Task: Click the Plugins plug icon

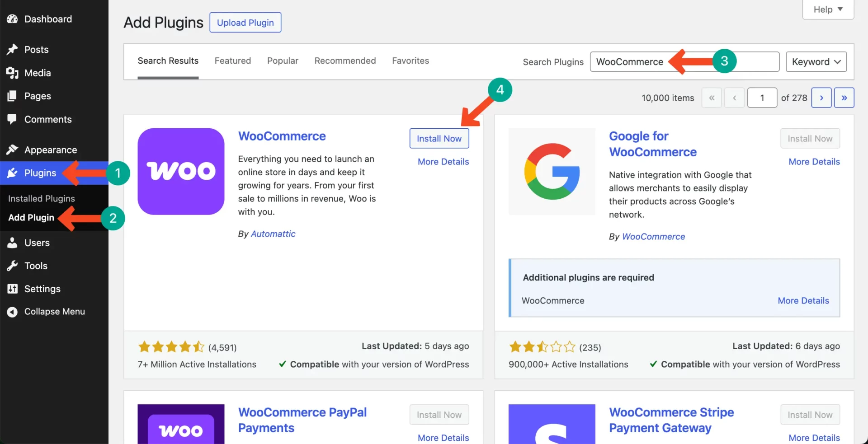Action: (x=12, y=173)
